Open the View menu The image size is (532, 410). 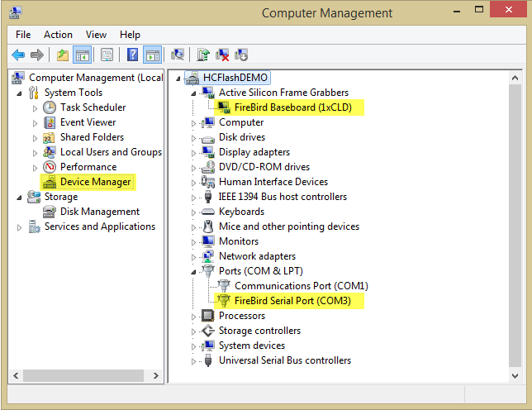96,35
